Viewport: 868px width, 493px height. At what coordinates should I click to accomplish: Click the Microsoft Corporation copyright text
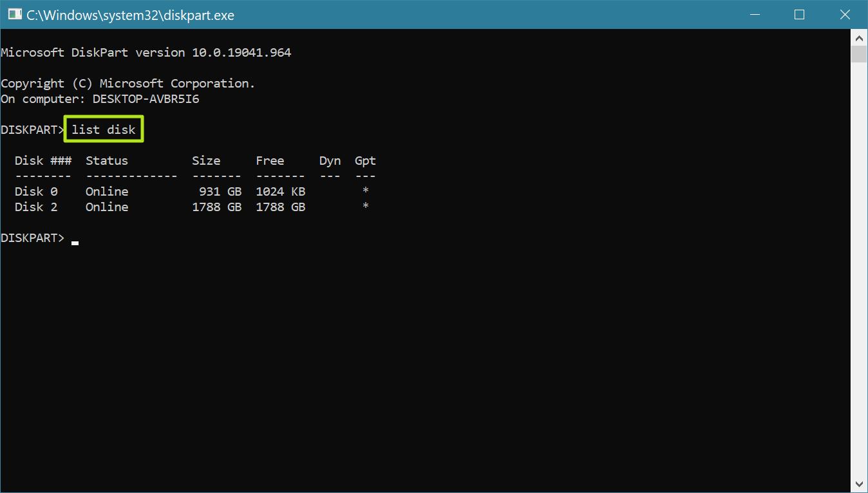pos(127,83)
